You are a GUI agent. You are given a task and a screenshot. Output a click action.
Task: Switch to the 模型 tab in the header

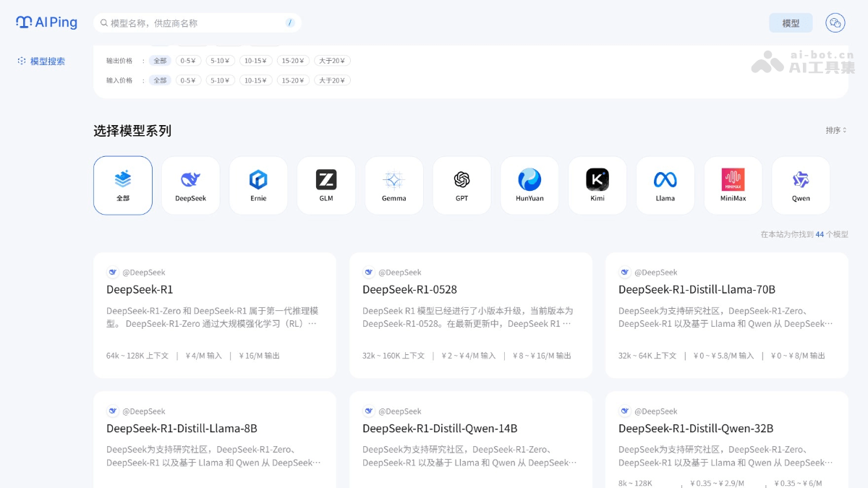point(791,23)
